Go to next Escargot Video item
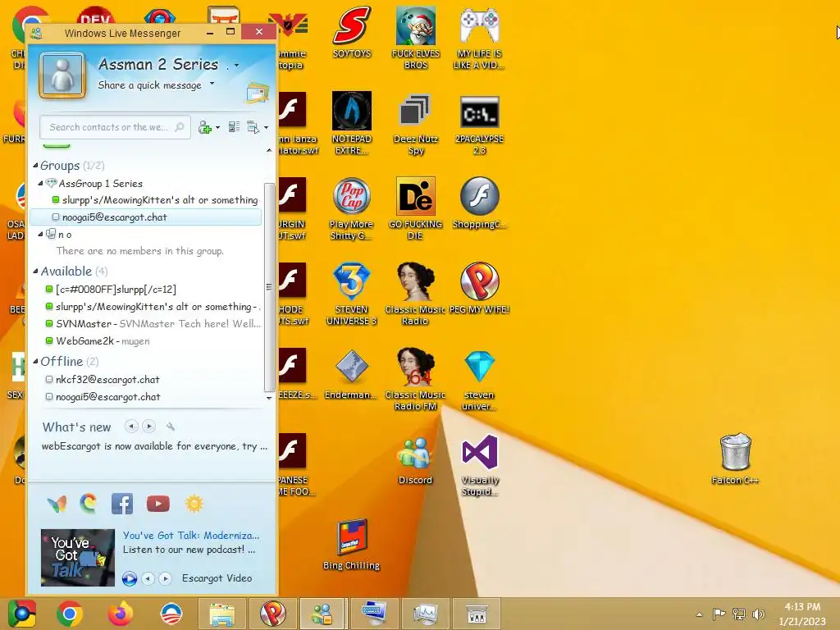The width and height of the screenshot is (840, 630). [166, 578]
